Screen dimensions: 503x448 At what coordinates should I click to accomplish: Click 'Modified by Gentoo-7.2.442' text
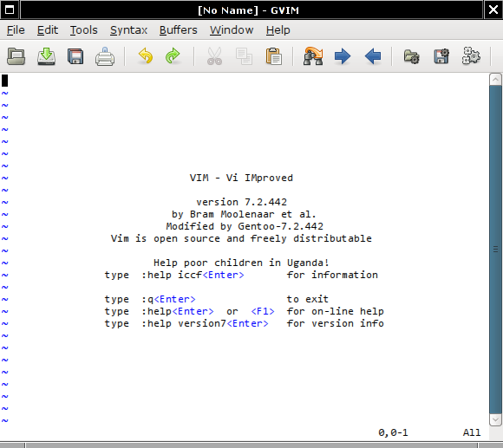coord(245,226)
